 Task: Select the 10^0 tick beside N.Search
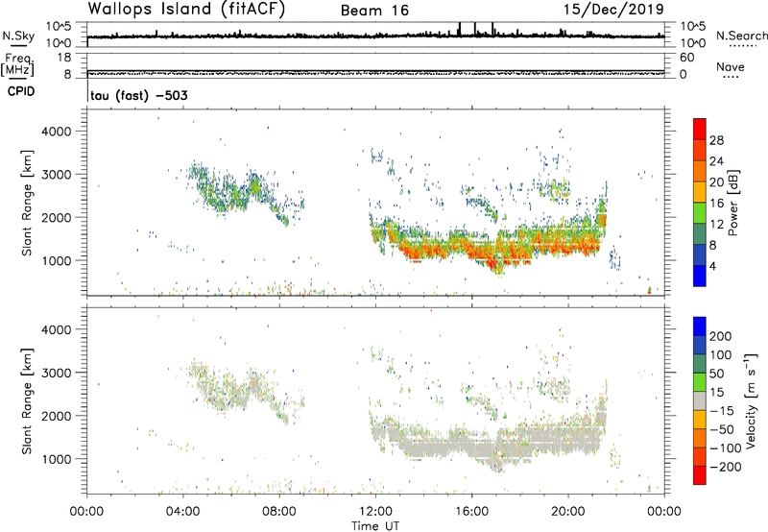(x=692, y=43)
